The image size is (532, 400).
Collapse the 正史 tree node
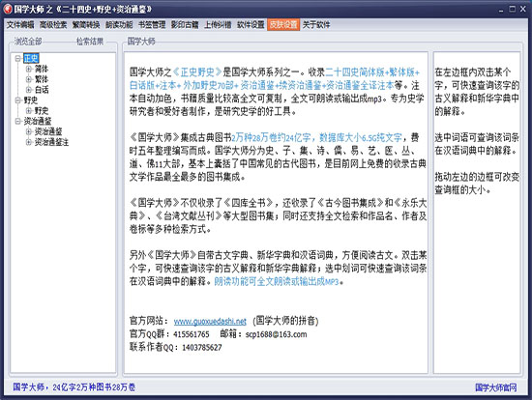click(x=18, y=59)
